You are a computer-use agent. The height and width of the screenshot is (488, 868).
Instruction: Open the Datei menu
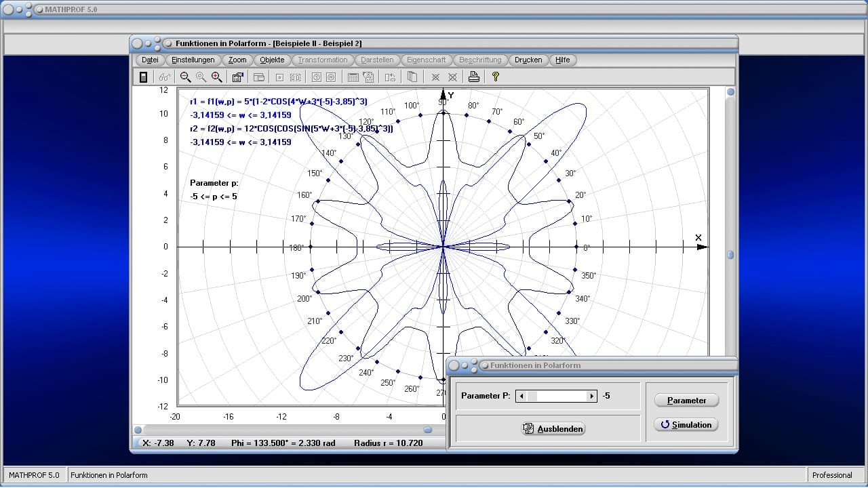pyautogui.click(x=151, y=60)
